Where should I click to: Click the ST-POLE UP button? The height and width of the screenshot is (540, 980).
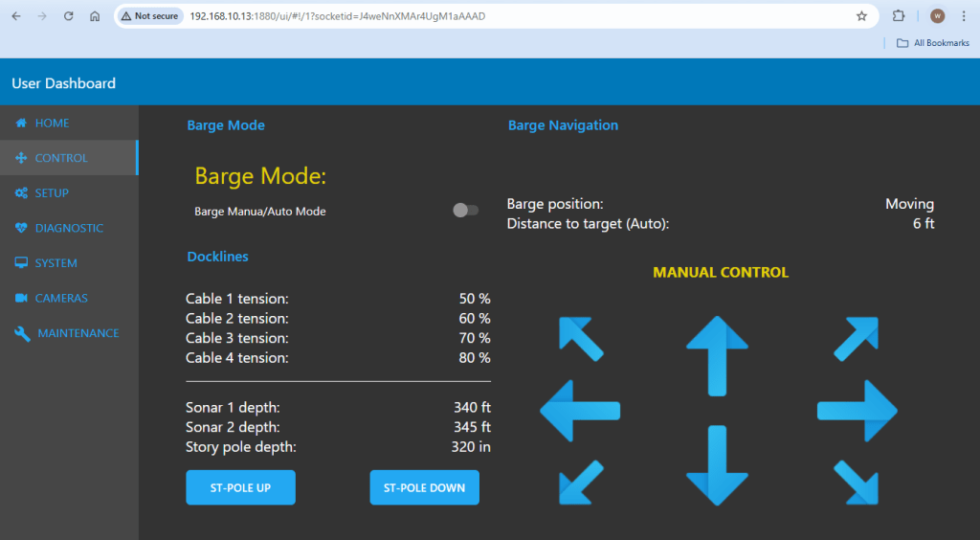(x=240, y=488)
